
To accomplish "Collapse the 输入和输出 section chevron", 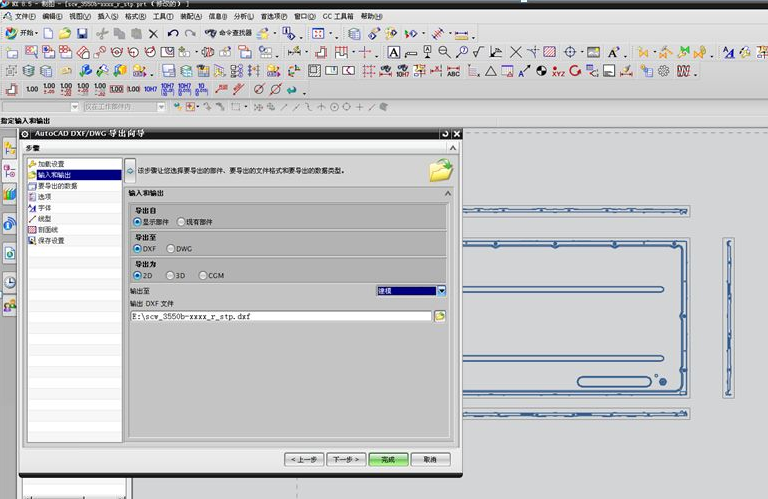I will coord(447,192).
